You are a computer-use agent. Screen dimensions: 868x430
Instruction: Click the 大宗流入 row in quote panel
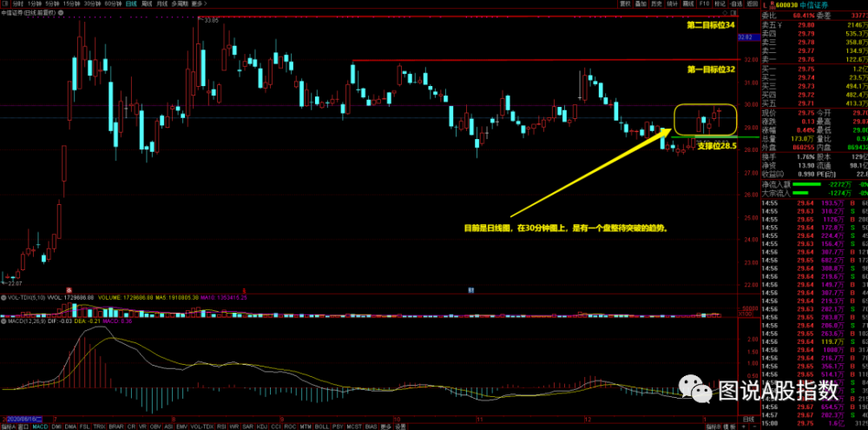coord(814,193)
